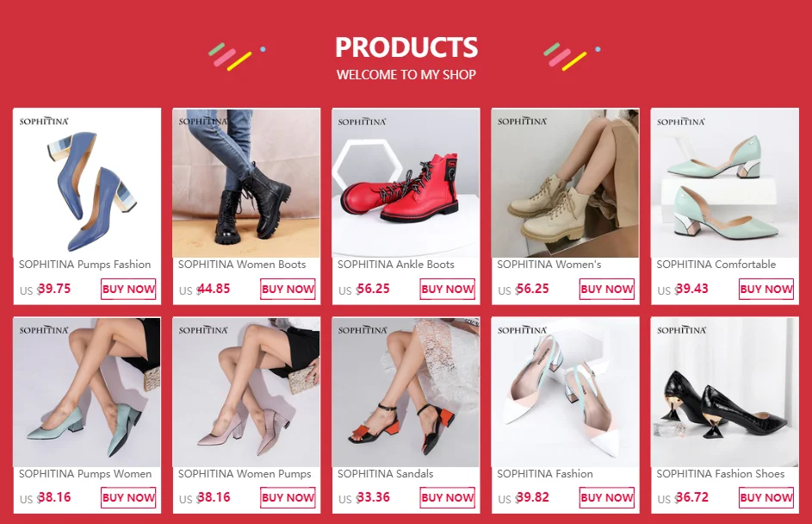Buy the $56.25 red Ankle Boots
The width and height of the screenshot is (812, 524).
point(448,290)
